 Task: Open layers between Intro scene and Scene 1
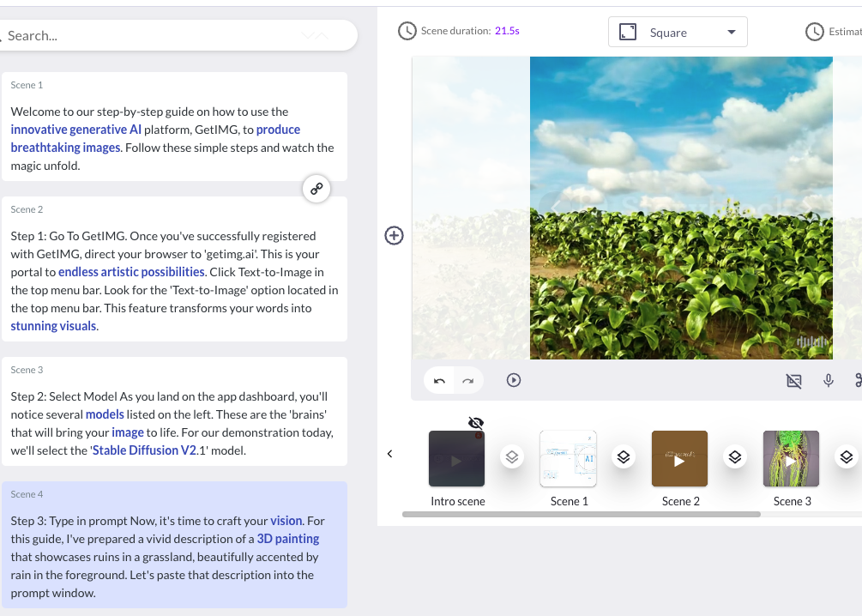coord(512,457)
